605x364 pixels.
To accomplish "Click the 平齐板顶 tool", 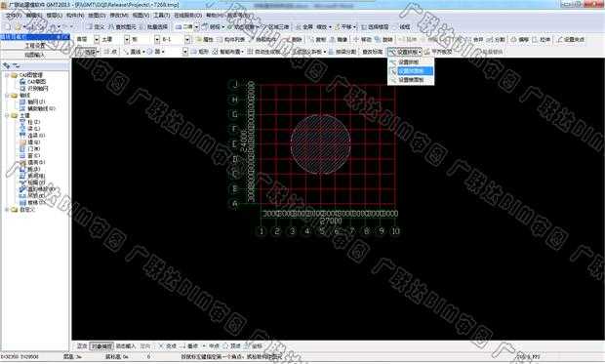I will [439, 52].
